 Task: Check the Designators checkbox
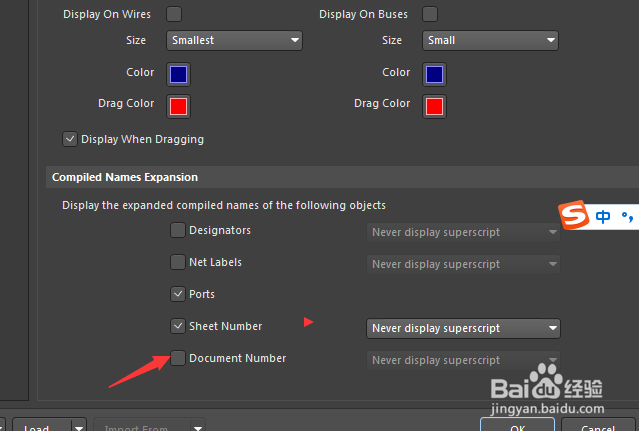[x=178, y=230]
